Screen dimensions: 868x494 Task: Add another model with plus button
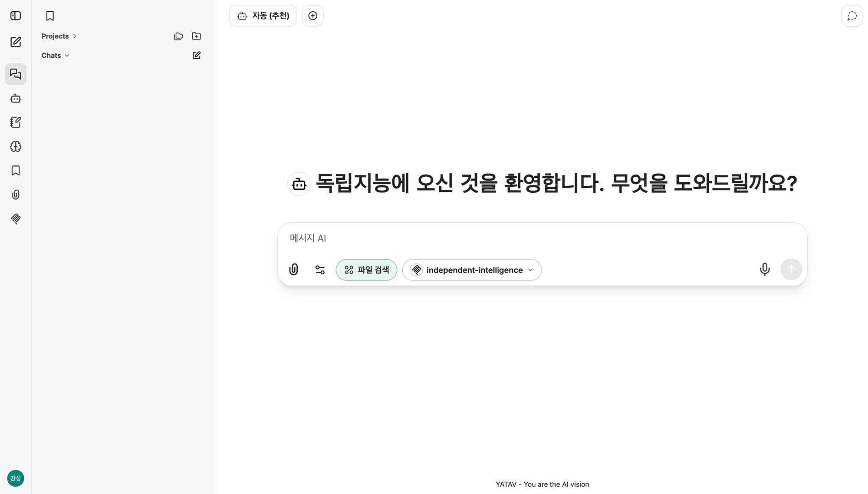[x=313, y=16]
